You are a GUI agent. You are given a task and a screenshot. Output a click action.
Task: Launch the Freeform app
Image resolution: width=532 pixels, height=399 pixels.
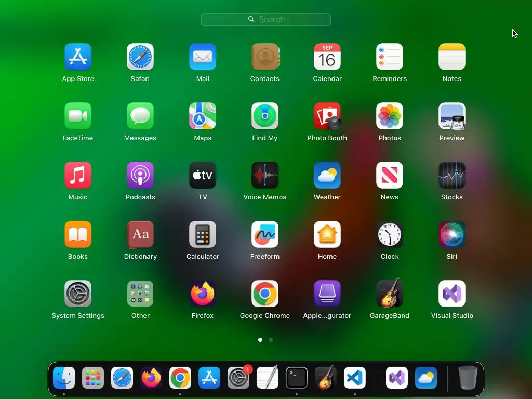[265, 234]
